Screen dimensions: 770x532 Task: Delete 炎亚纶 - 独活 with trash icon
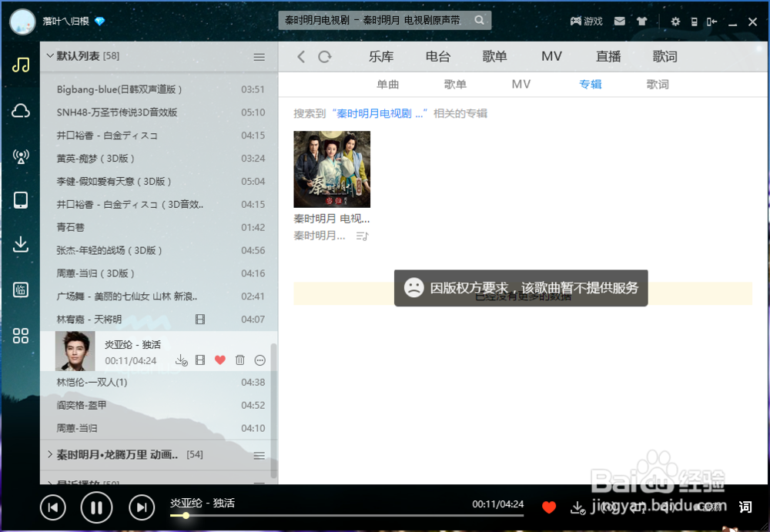(239, 360)
